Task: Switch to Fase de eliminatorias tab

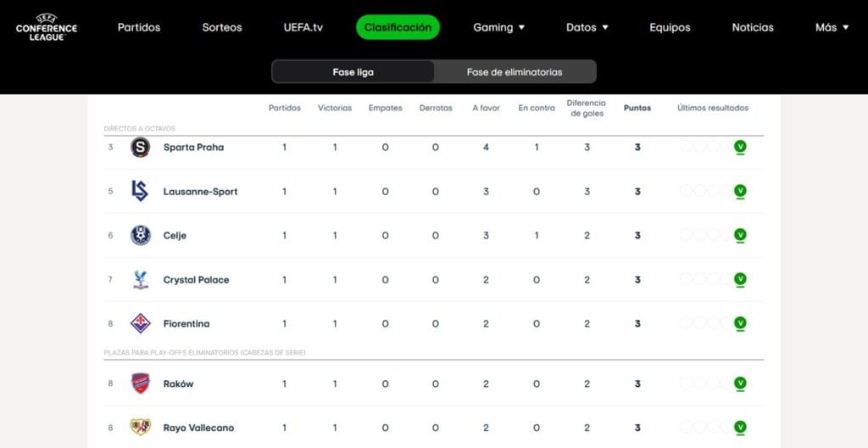Action: [x=515, y=72]
